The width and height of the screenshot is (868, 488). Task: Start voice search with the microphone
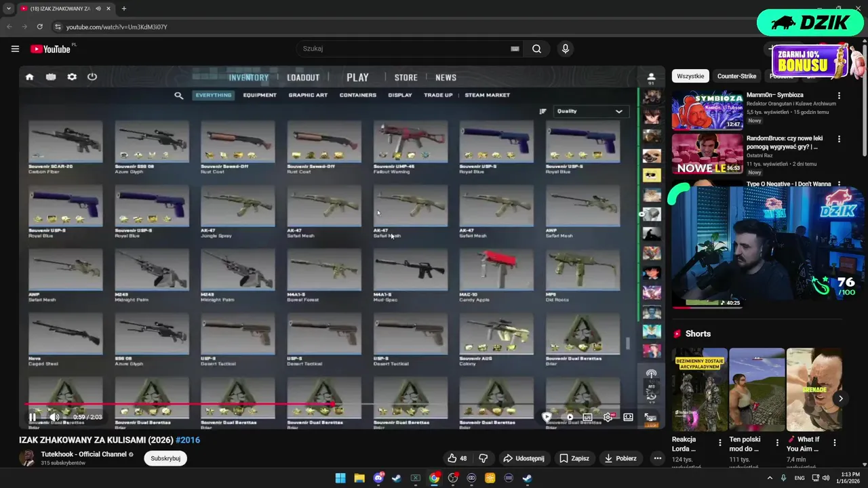point(565,49)
